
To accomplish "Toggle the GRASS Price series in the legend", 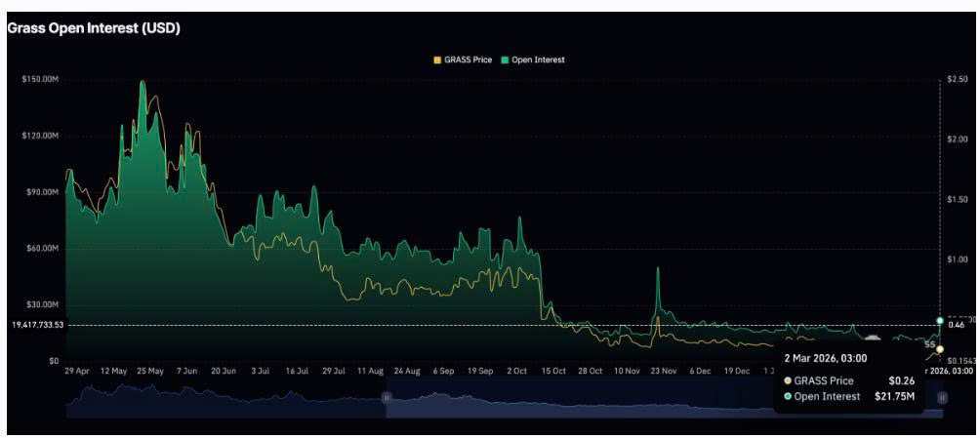I will point(463,60).
